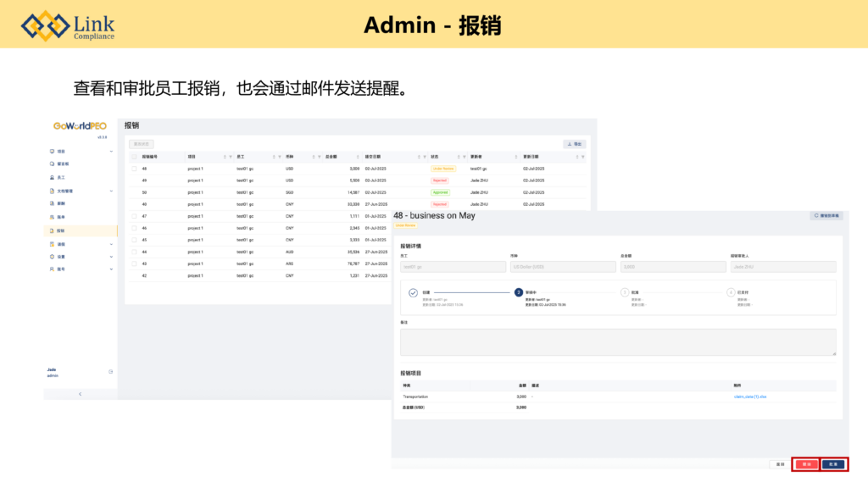Click the red reject button at bottom

[805, 464]
